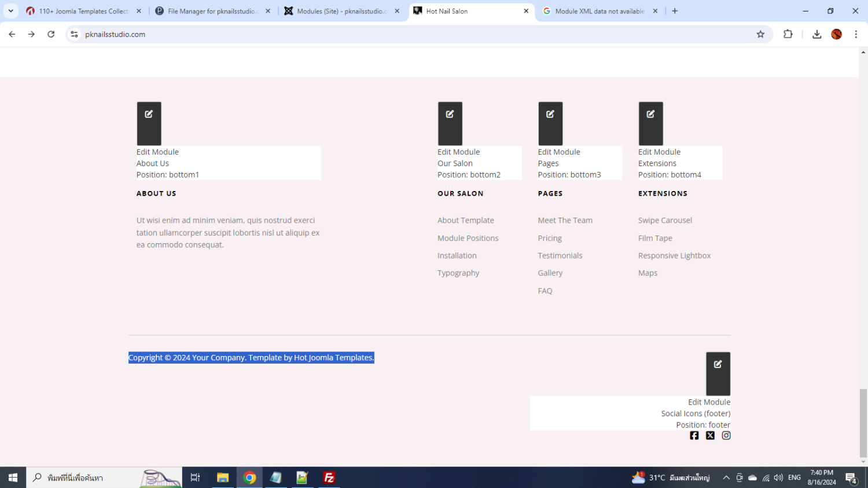Open FileZilla from the taskbar
Screen dimensions: 868x488
329,478
